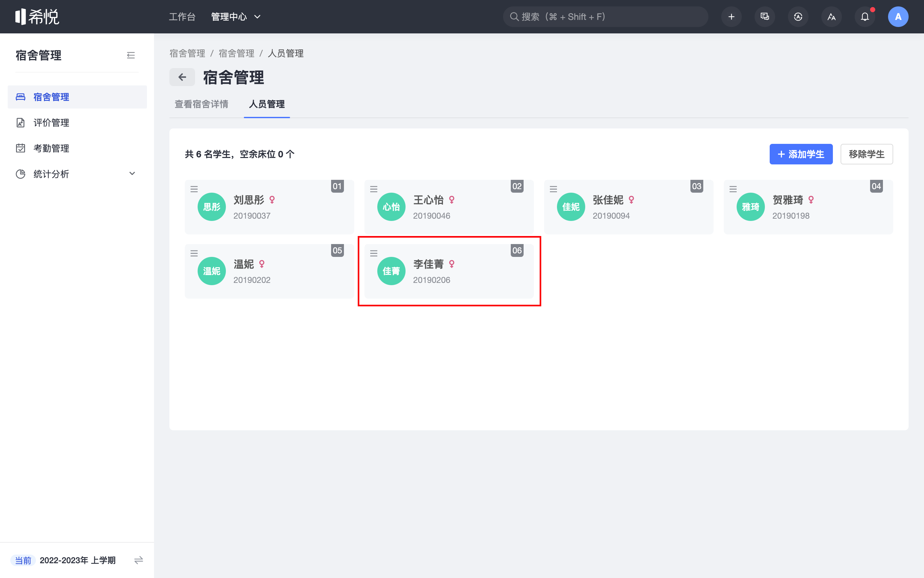
Task: Click drag handle on 刘思彤 card
Action: tap(194, 189)
